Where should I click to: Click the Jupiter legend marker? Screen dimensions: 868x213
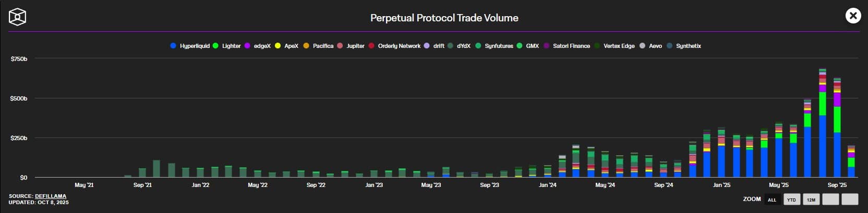point(340,46)
